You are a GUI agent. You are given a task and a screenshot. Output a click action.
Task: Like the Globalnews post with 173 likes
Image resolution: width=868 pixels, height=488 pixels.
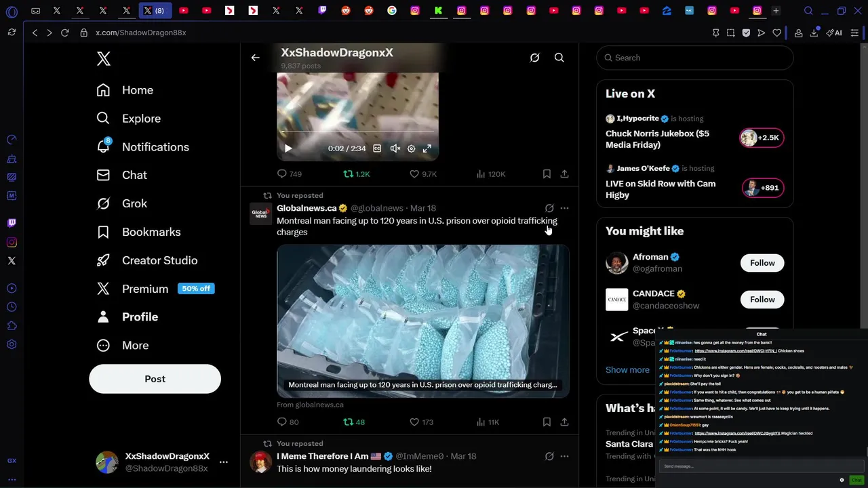click(421, 422)
